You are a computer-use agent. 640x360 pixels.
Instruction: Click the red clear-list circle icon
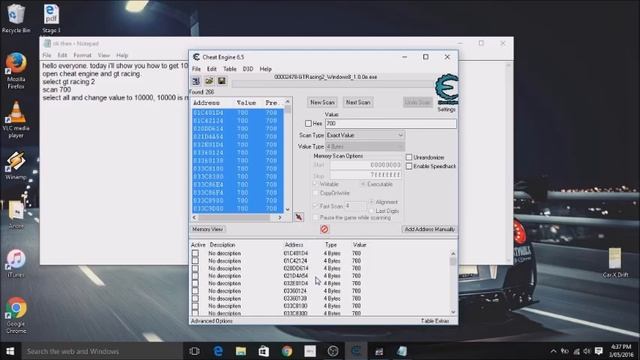point(324,229)
